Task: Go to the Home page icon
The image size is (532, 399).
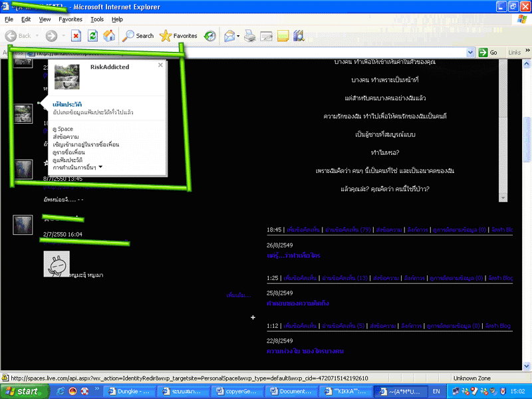Action: (108, 36)
